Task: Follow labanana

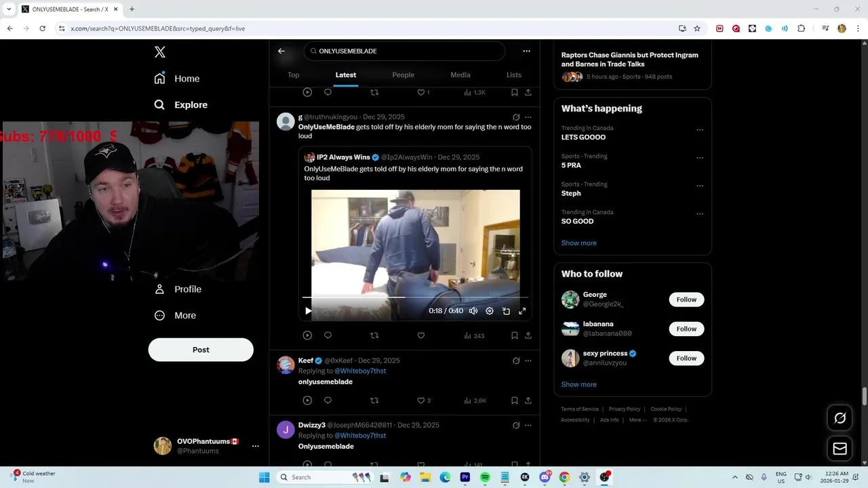Action: (686, 329)
